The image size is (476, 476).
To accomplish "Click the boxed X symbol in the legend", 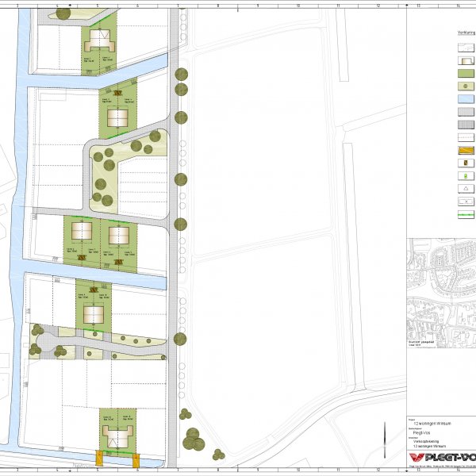I will point(466,202).
